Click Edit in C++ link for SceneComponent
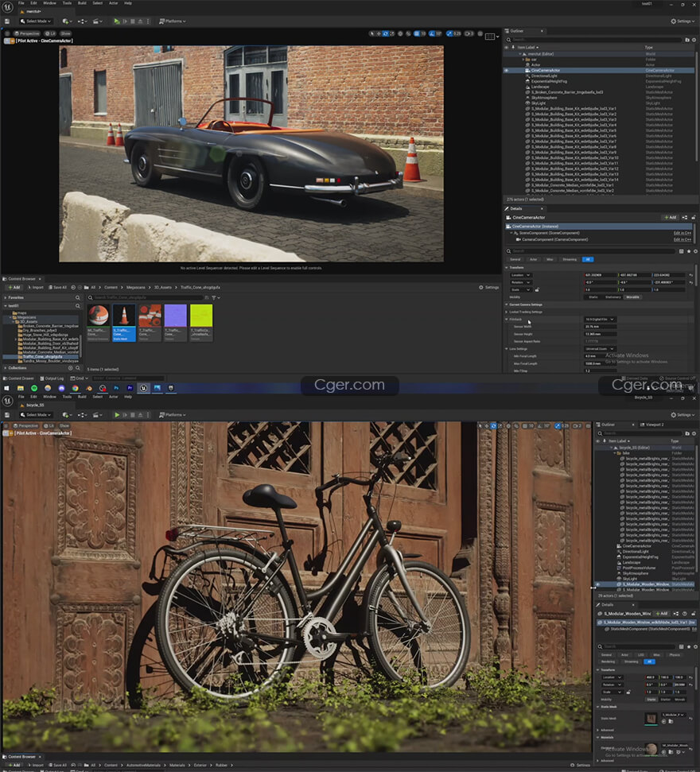Screen dimensions: 700x772 coord(682,234)
